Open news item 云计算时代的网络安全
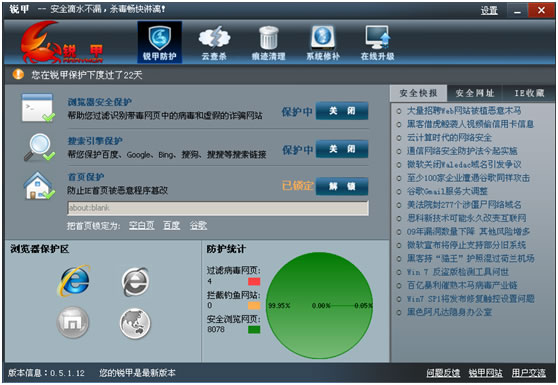558x385 pixels. [449, 138]
